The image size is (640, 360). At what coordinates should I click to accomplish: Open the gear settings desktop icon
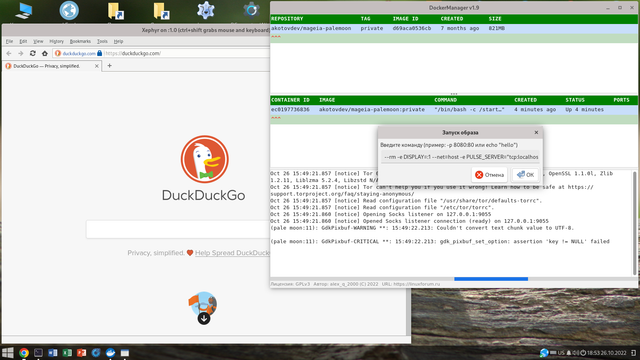206,10
